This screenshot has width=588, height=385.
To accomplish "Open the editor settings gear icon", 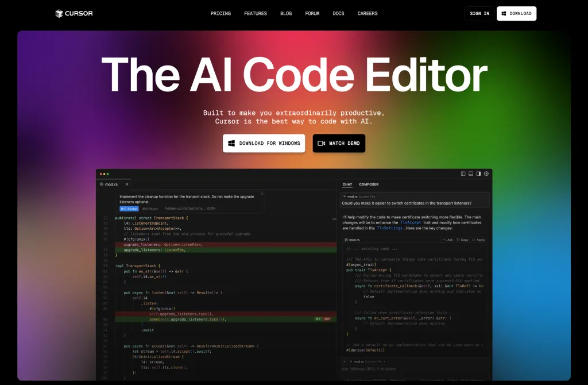I will [486, 174].
